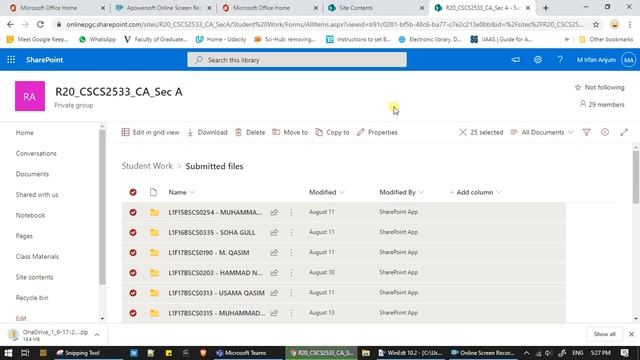
Task: Click the M. QASIM folder icon
Action: (x=154, y=253)
